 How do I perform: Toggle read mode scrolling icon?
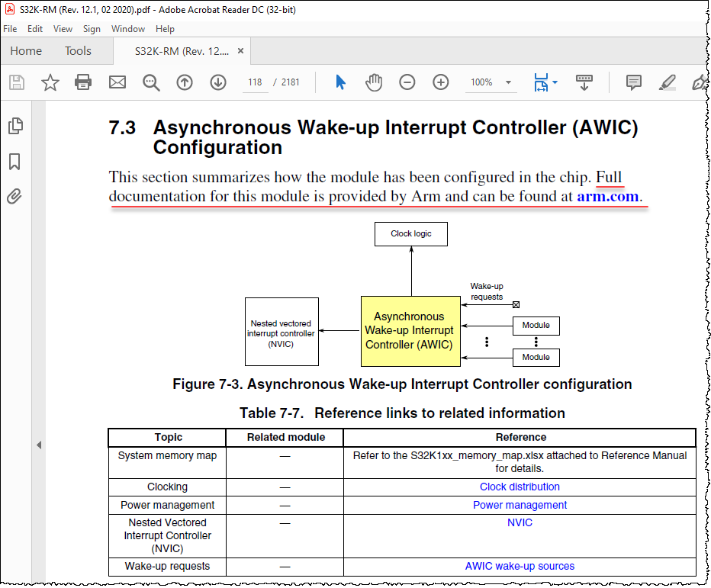(x=584, y=82)
